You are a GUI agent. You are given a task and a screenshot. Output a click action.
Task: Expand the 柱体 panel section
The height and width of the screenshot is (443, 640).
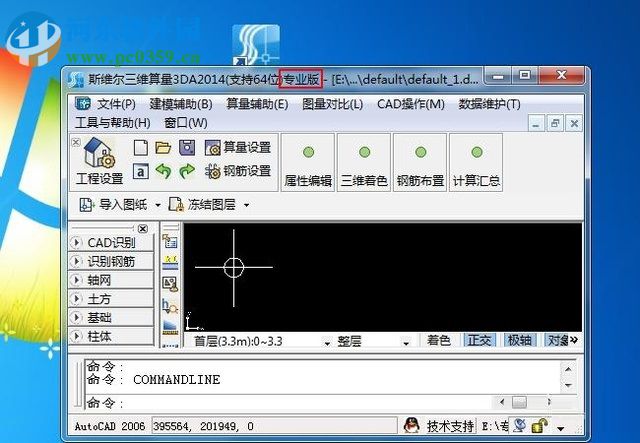tap(111, 336)
